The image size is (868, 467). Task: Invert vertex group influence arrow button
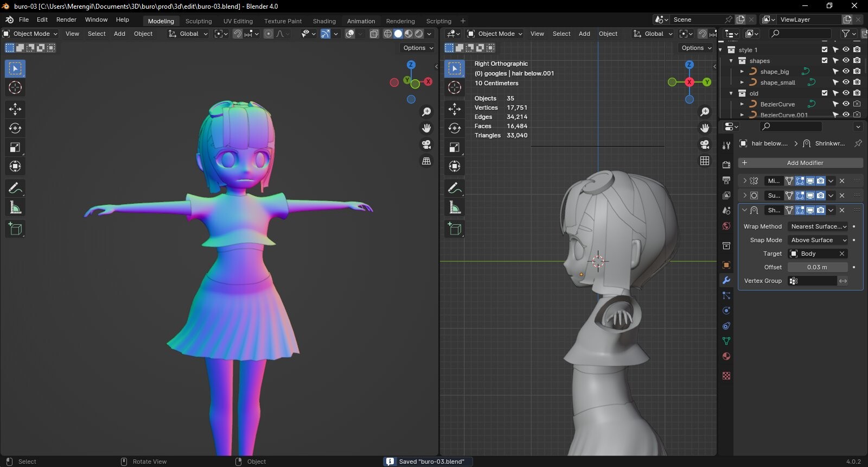click(x=843, y=281)
